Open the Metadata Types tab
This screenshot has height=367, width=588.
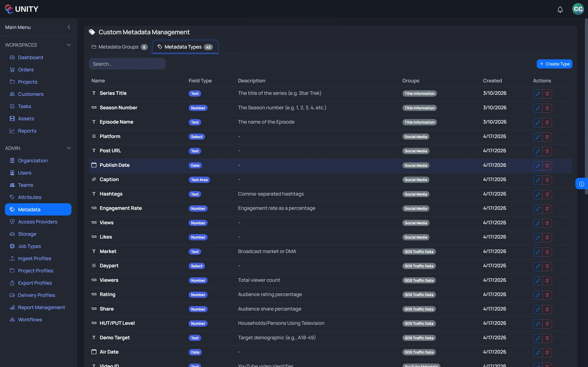(185, 47)
